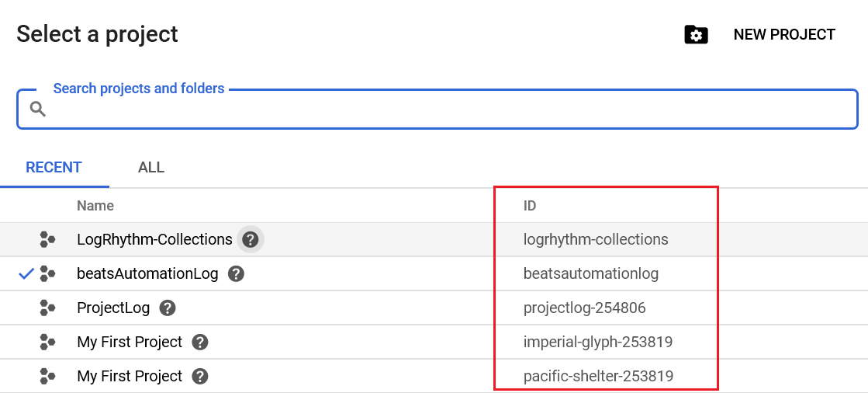Click help icon for My First Project pacific-shelter

[200, 377]
